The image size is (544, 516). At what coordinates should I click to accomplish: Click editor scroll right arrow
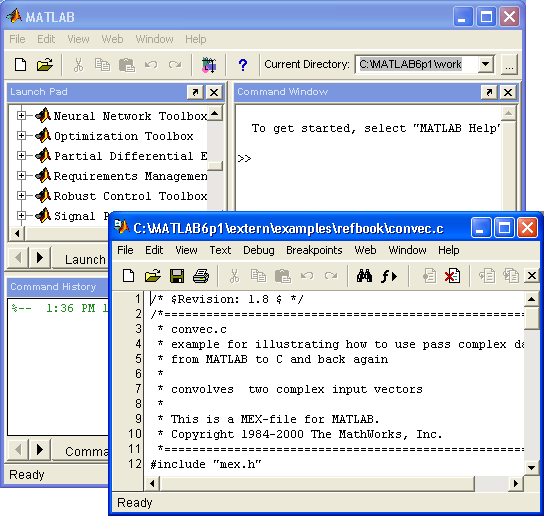pyautogui.click(x=516, y=483)
